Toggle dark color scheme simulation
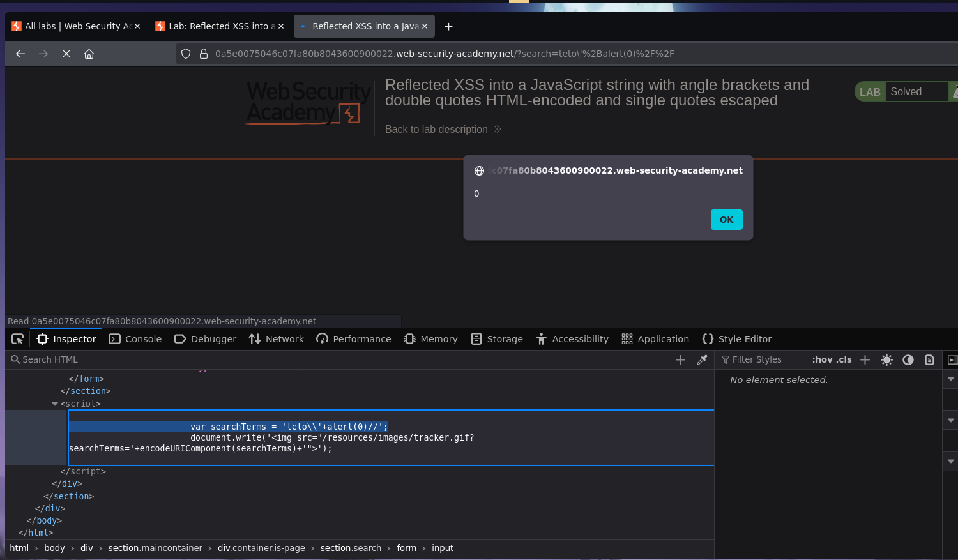 click(x=908, y=360)
